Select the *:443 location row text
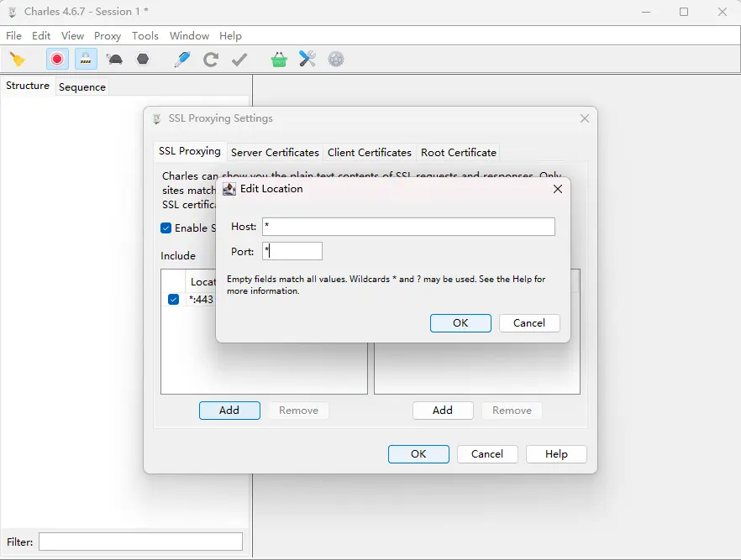 (201, 300)
